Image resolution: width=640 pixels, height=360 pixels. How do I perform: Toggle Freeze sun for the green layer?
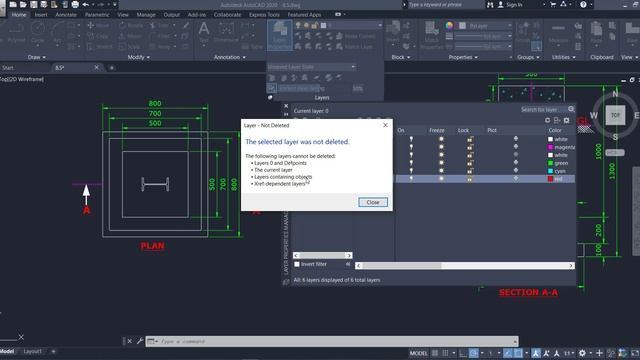441,162
